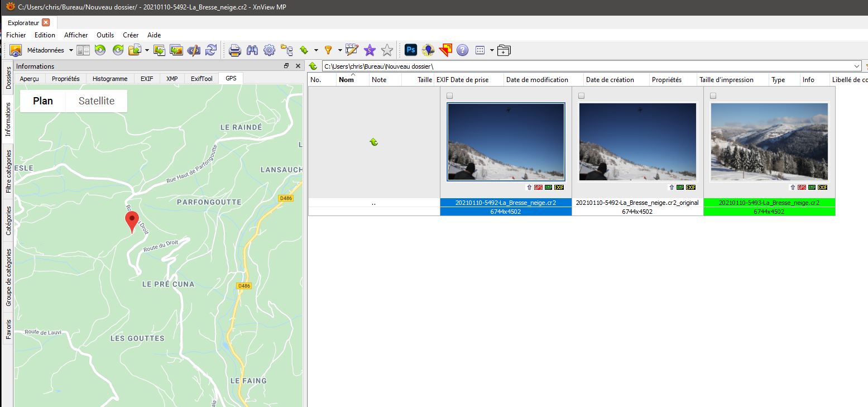Screen dimensions: 868x407
Task: Tick checkbox on the cr2_original thumbnail
Action: [x=582, y=96]
